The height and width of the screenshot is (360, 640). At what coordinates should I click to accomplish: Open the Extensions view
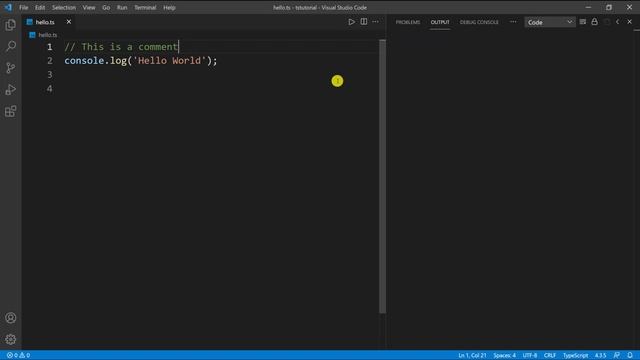click(11, 111)
